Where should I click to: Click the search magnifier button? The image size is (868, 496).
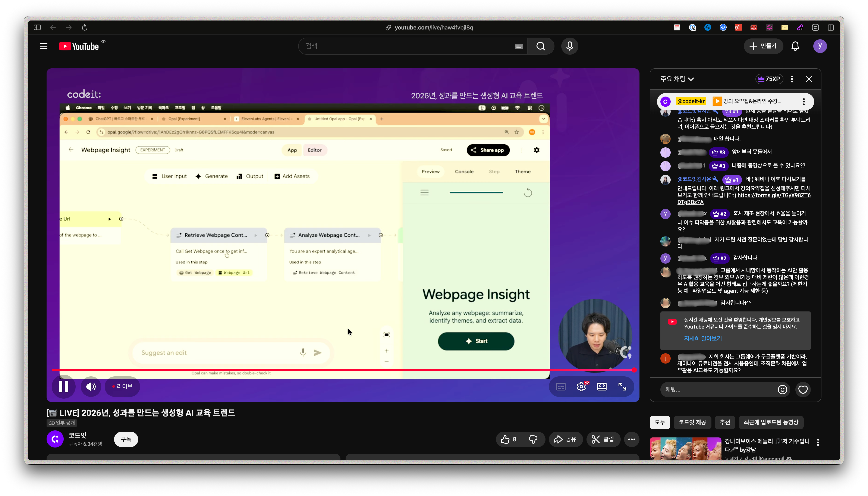pyautogui.click(x=540, y=46)
